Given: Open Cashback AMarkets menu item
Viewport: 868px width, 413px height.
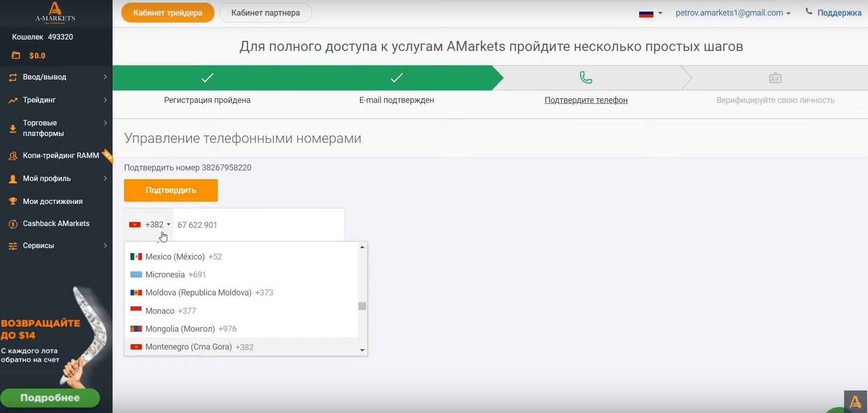Looking at the screenshot, I should [56, 224].
